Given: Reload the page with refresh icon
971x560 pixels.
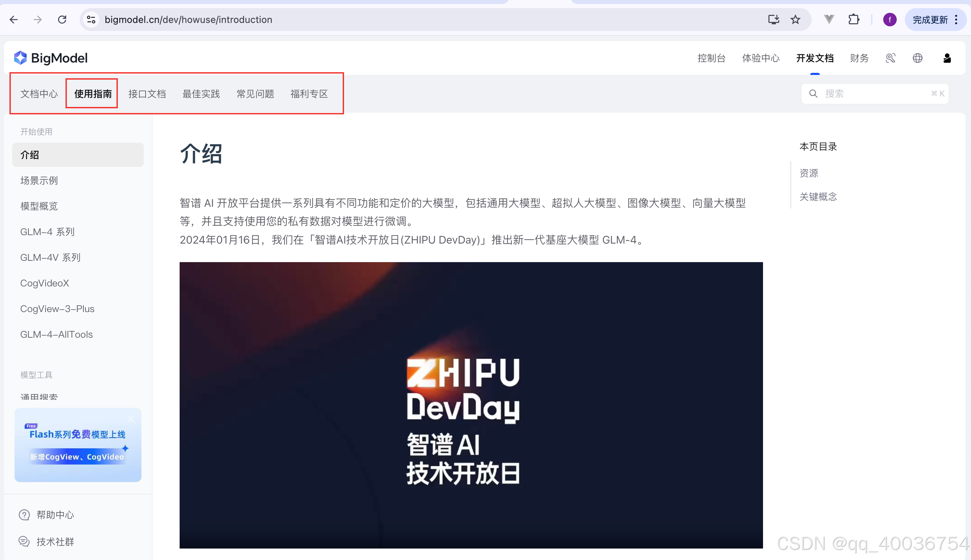Looking at the screenshot, I should (62, 20).
